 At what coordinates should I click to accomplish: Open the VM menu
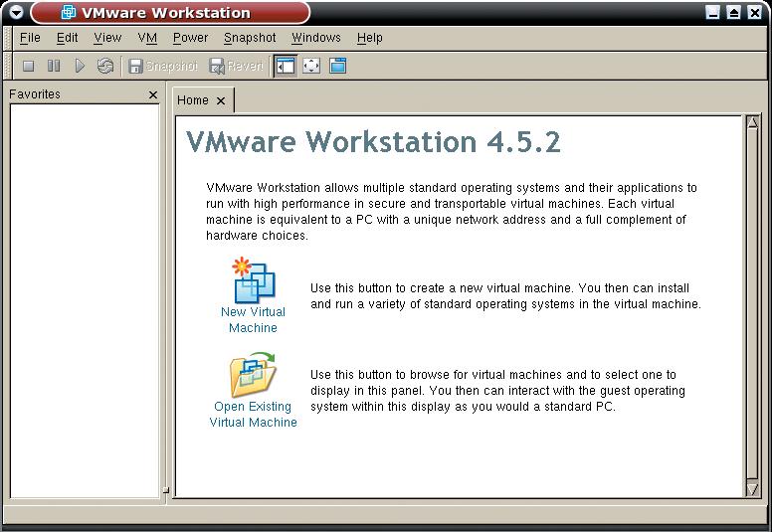[147, 38]
